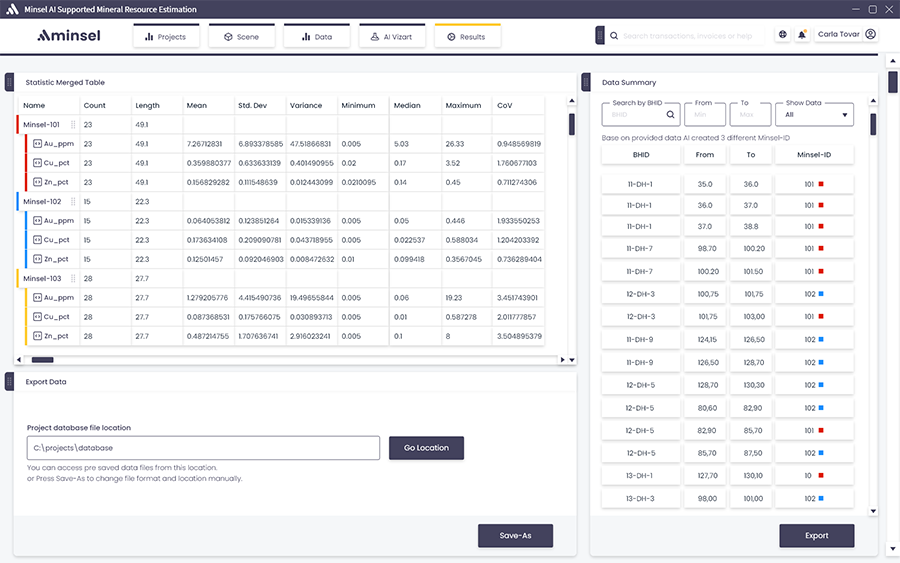Image resolution: width=900 pixels, height=563 pixels.
Task: Click the user profile avatar icon
Action: (870, 34)
